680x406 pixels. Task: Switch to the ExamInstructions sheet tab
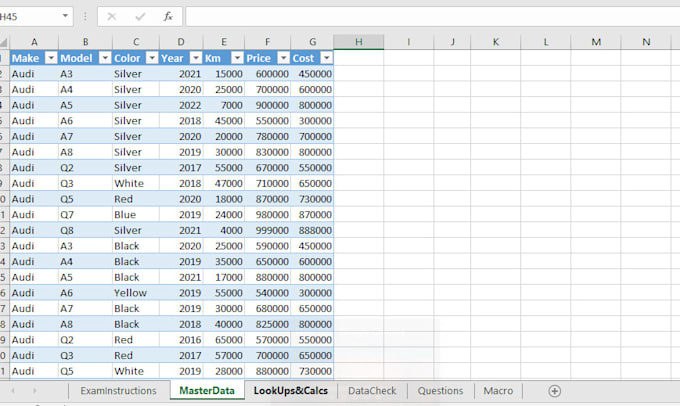point(118,391)
